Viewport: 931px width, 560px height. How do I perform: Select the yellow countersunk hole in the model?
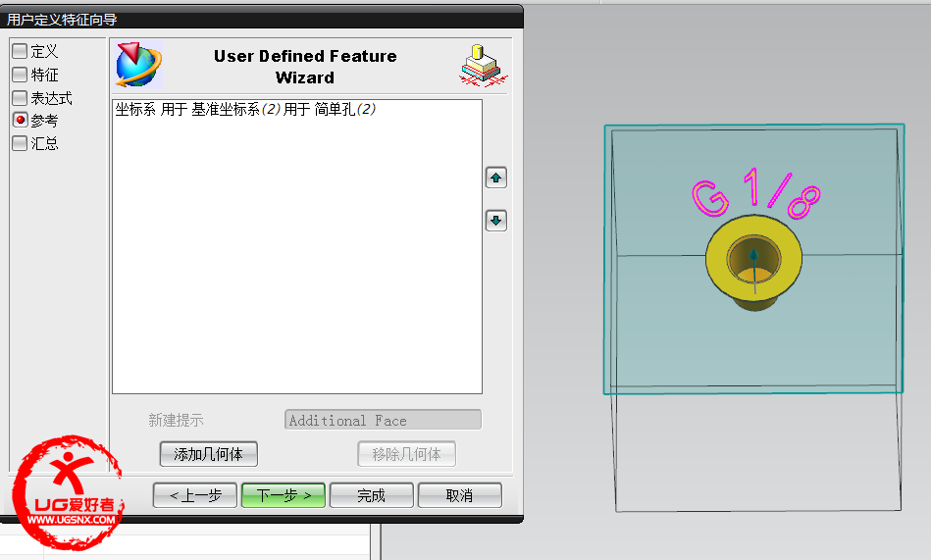coord(754,263)
